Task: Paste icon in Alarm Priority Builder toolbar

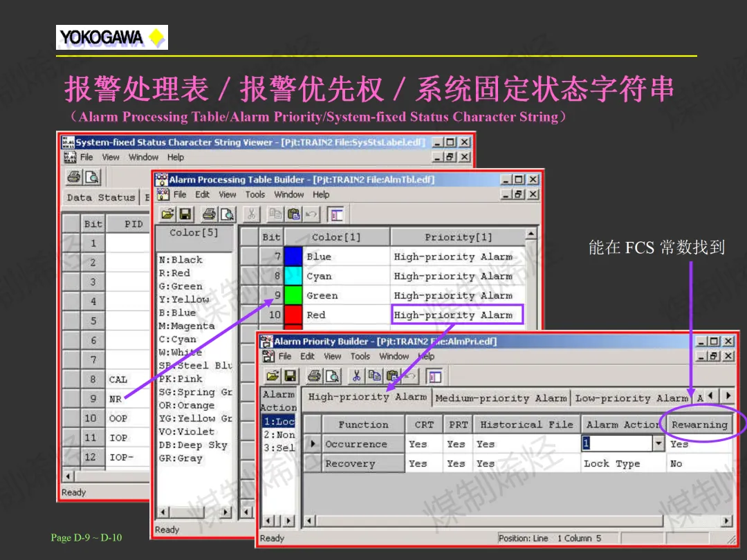Action: point(392,376)
